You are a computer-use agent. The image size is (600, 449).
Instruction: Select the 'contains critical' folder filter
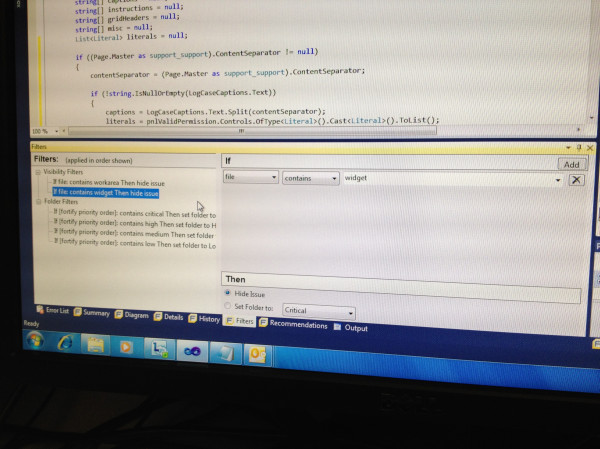(x=135, y=214)
